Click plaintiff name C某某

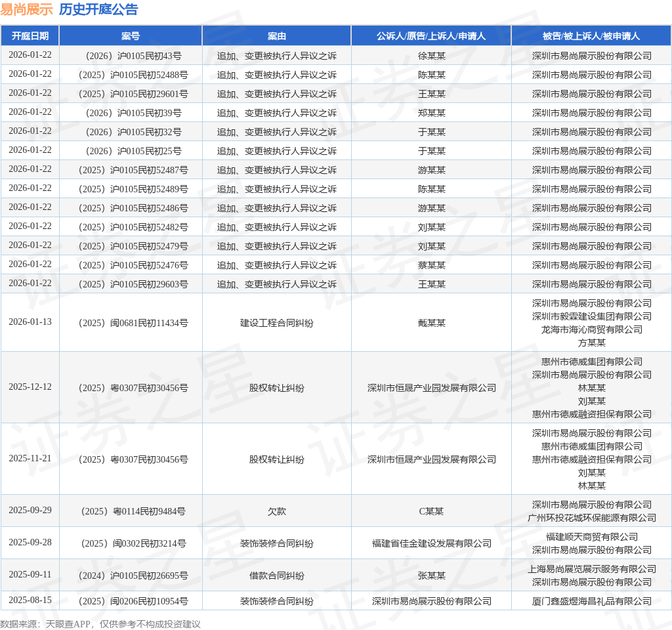click(x=431, y=511)
